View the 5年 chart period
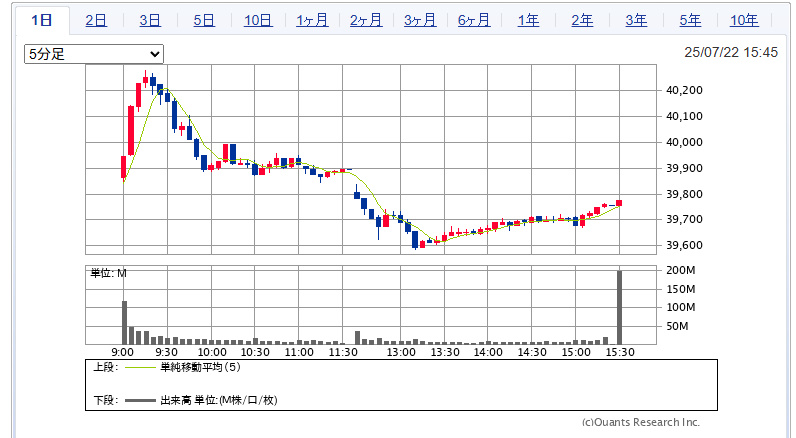 pos(690,20)
